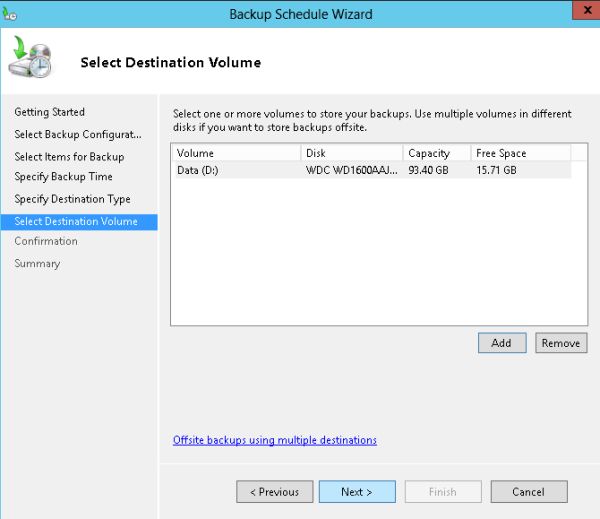Click the backup schedule clock icon
The width and height of the screenshot is (600, 519).
(x=31, y=57)
